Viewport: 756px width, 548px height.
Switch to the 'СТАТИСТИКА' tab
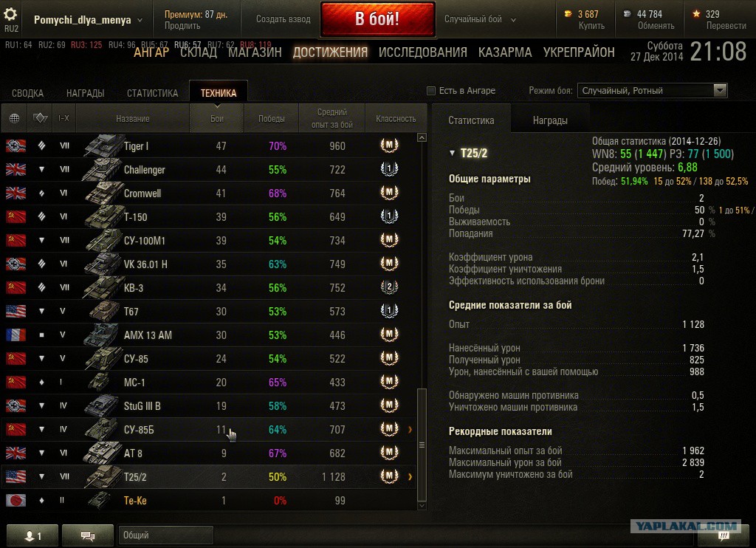(152, 93)
